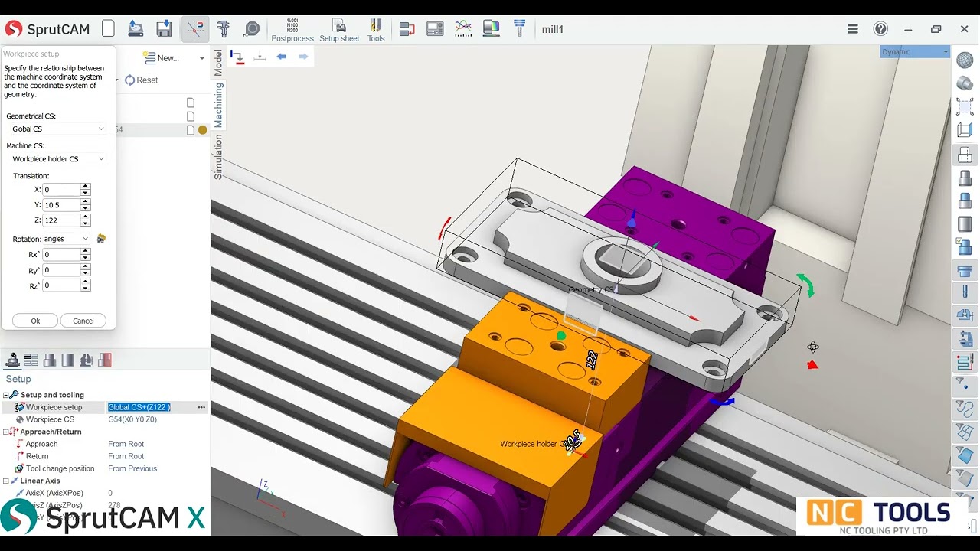Click the orange status marker in operations list
This screenshot has height=551, width=980.
tap(202, 130)
